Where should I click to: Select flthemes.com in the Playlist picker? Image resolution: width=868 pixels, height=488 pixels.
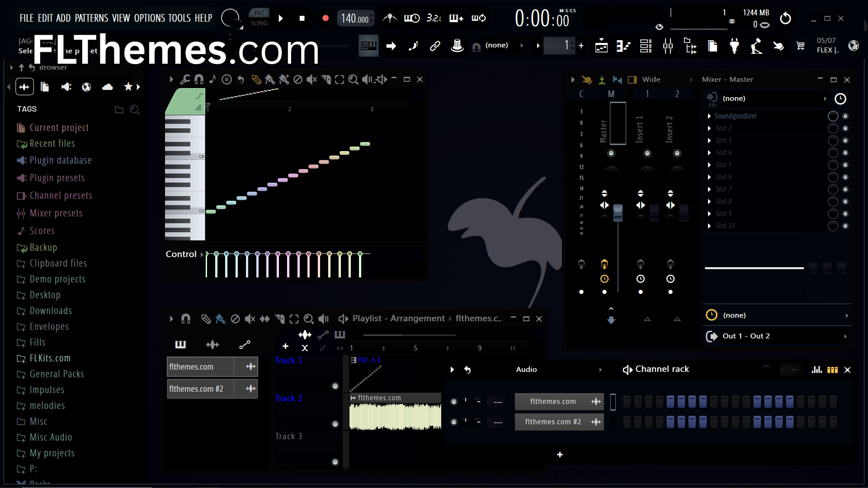[212, 367]
